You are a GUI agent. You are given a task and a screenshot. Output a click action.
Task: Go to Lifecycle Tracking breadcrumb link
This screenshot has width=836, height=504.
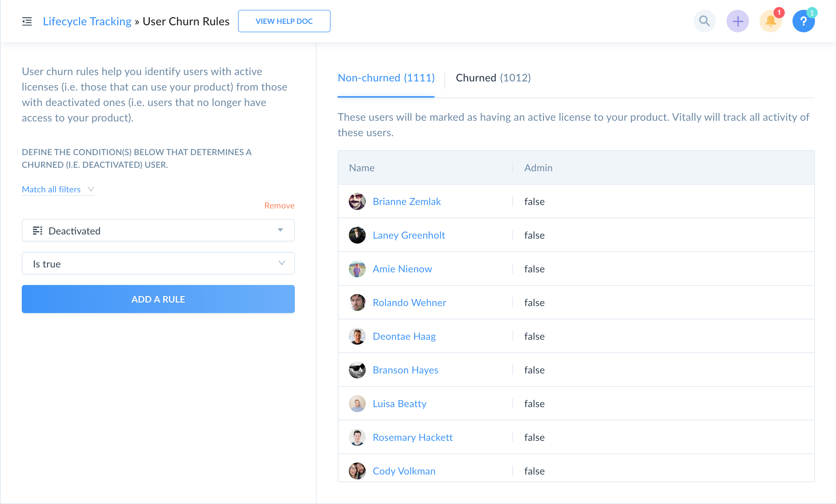tap(87, 21)
